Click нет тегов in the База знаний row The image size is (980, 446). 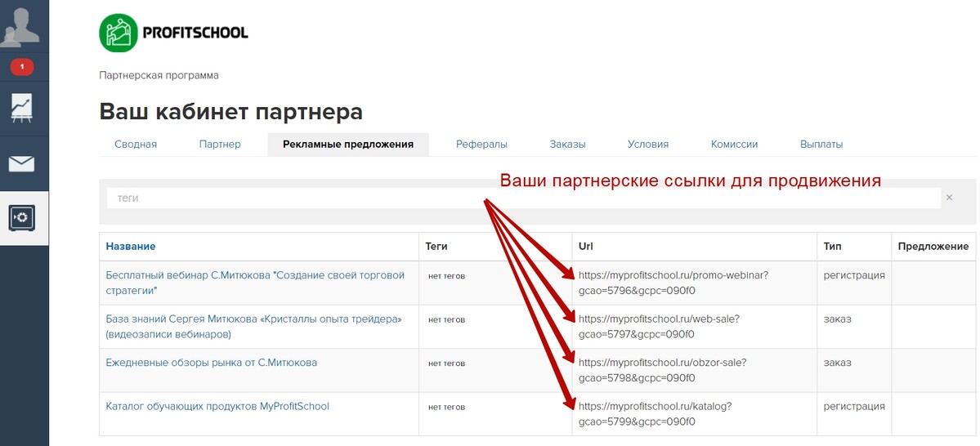pos(446,319)
